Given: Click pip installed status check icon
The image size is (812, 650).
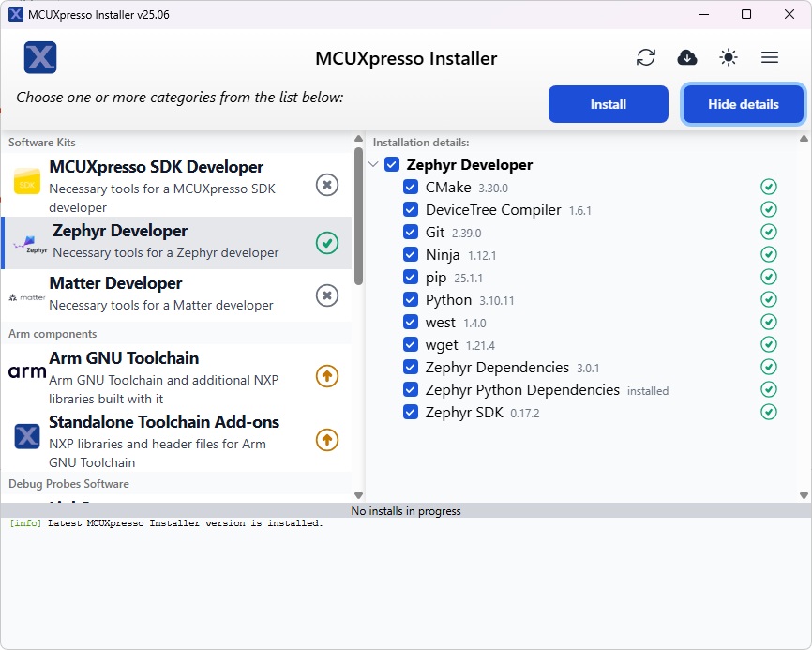Looking at the screenshot, I should pyautogui.click(x=769, y=277).
